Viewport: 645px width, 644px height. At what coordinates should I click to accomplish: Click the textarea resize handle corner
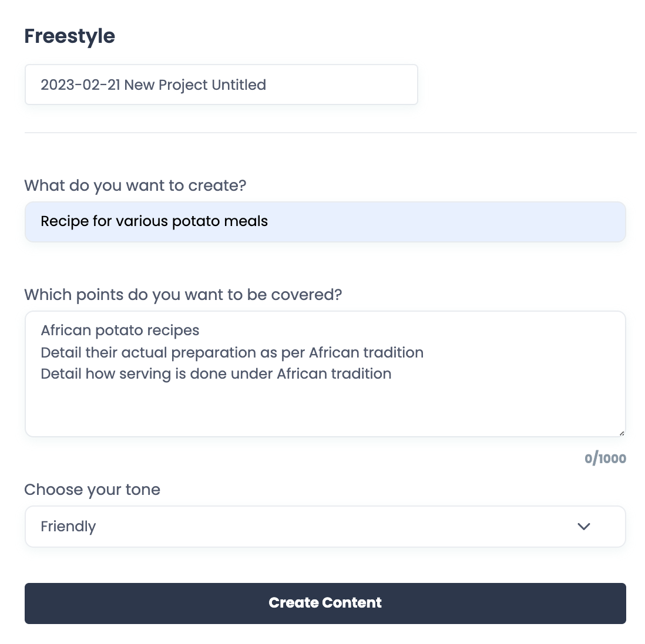pos(622,433)
